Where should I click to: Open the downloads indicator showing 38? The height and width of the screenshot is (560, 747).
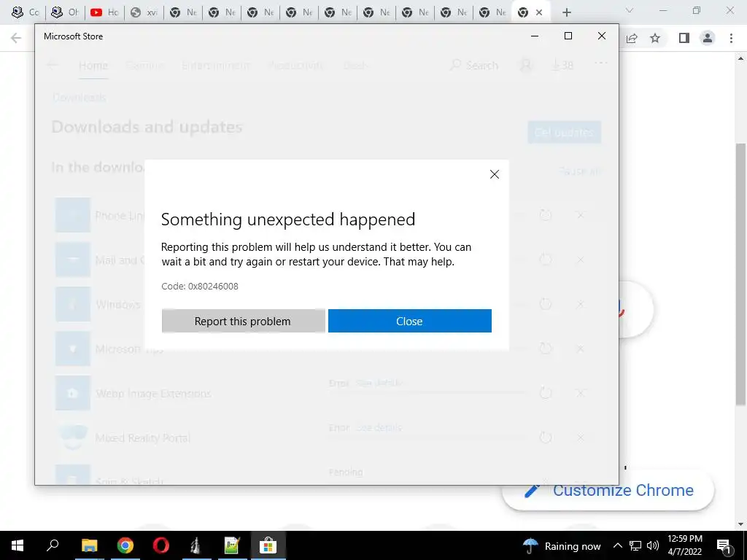click(x=562, y=65)
